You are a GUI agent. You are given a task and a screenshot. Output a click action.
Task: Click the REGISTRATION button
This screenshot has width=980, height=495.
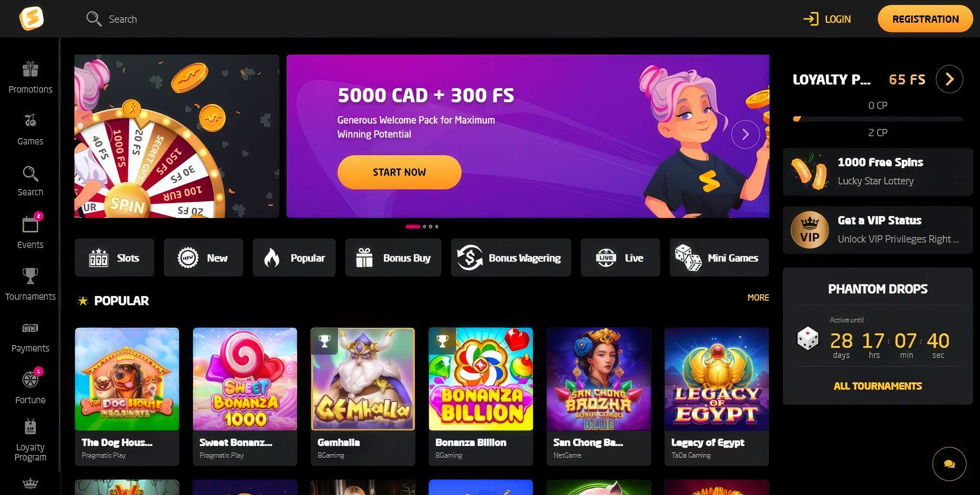point(925,19)
